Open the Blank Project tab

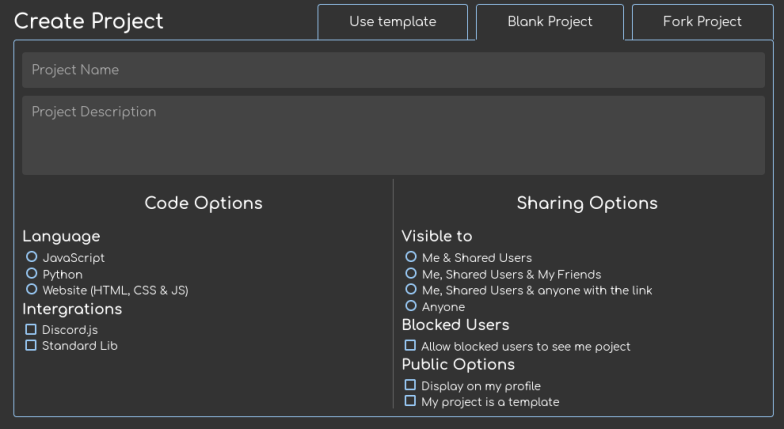[x=550, y=22]
